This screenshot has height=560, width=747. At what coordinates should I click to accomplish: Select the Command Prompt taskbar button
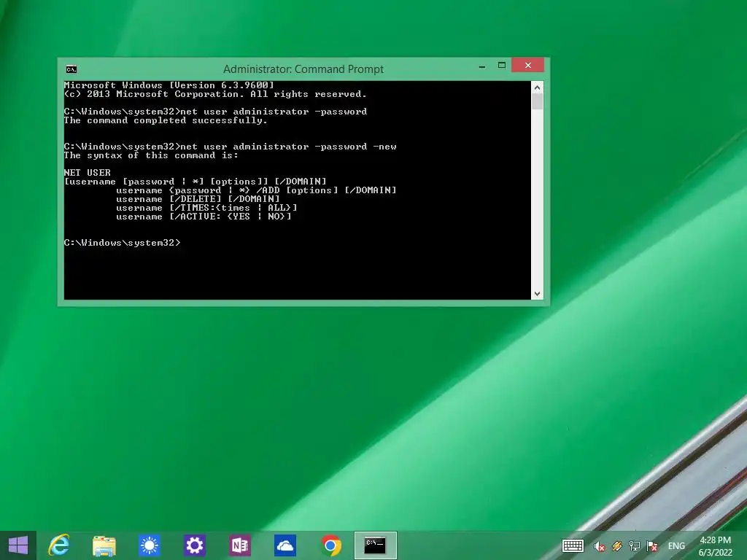[376, 545]
